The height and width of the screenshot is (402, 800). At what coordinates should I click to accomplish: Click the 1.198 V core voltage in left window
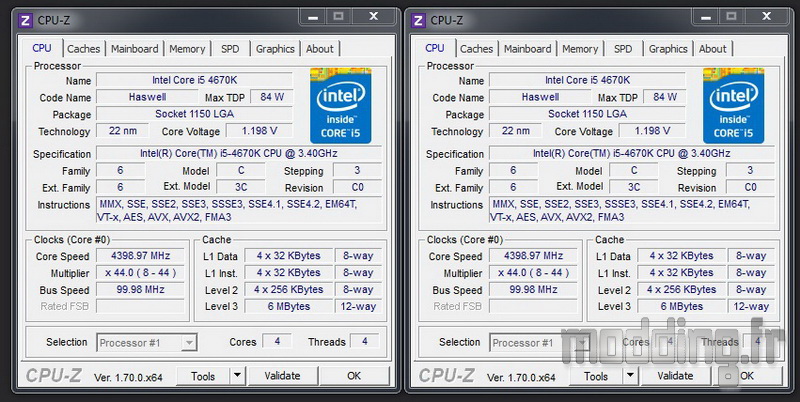click(x=260, y=131)
